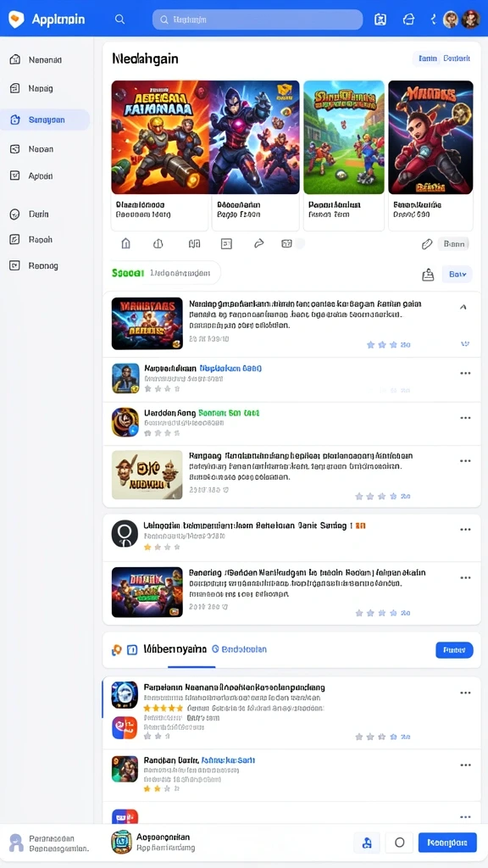Click the orange icon left of Mibernyaina

coord(116,650)
